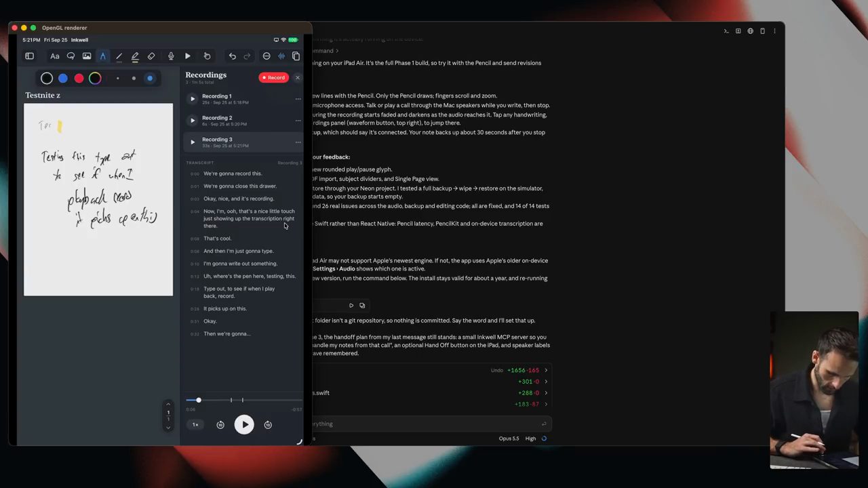Skip forward 10 seconds
Image resolution: width=868 pixels, height=488 pixels.
point(268,425)
